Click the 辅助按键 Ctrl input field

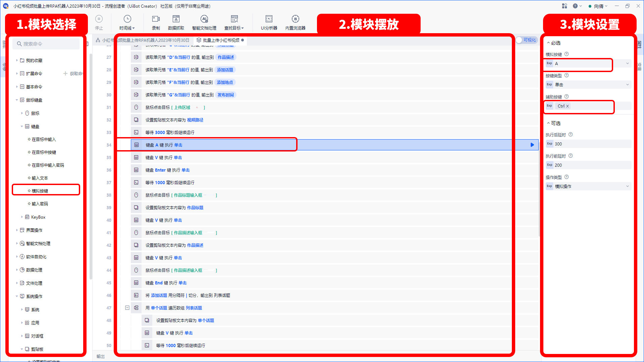click(x=584, y=106)
